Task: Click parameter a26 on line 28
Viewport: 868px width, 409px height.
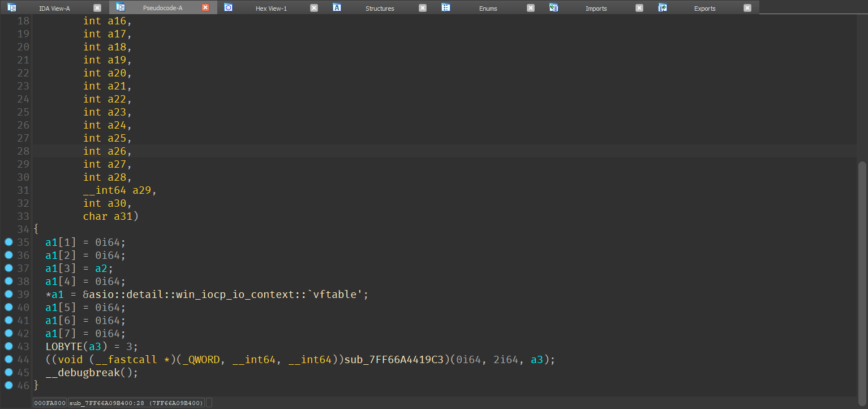Action: coord(117,151)
